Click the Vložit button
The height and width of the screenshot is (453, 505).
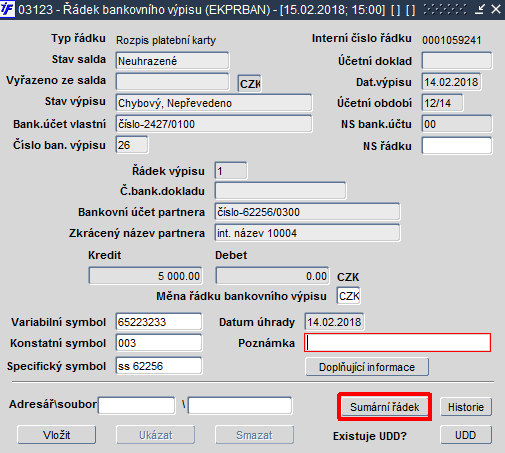click(x=57, y=435)
